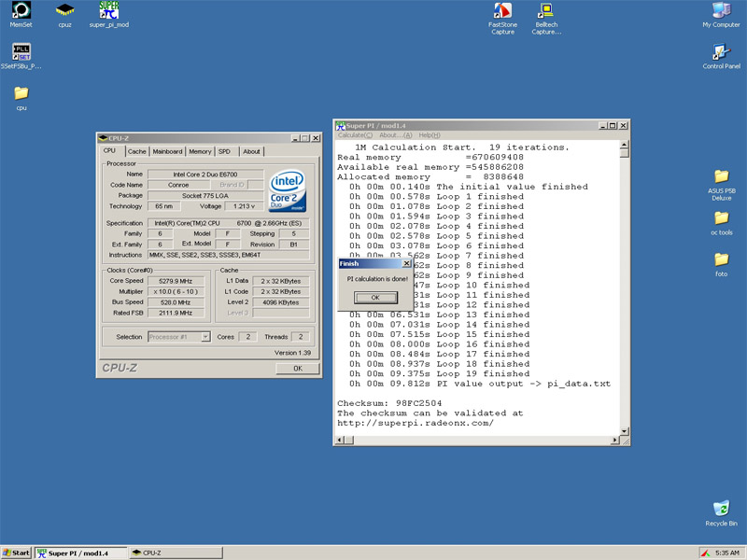Viewport: 747px width, 560px height.
Task: Click OK in the Finish dialog
Action: 375,298
